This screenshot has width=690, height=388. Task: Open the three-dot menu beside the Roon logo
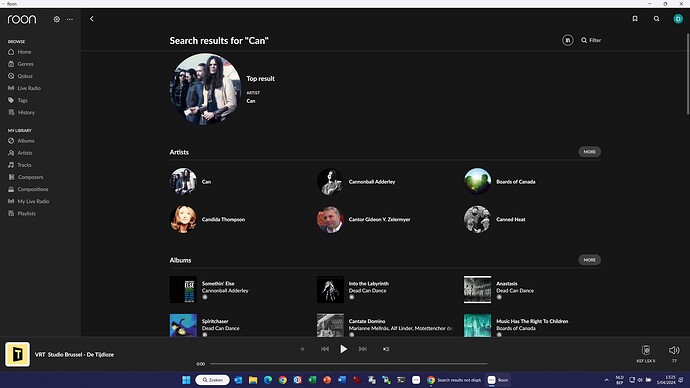point(70,19)
